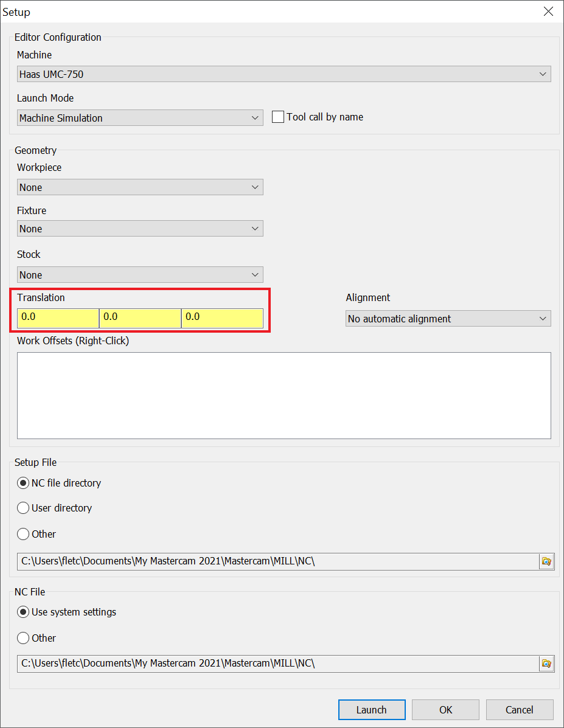
Task: Choose Other under NC File
Action: click(x=23, y=638)
